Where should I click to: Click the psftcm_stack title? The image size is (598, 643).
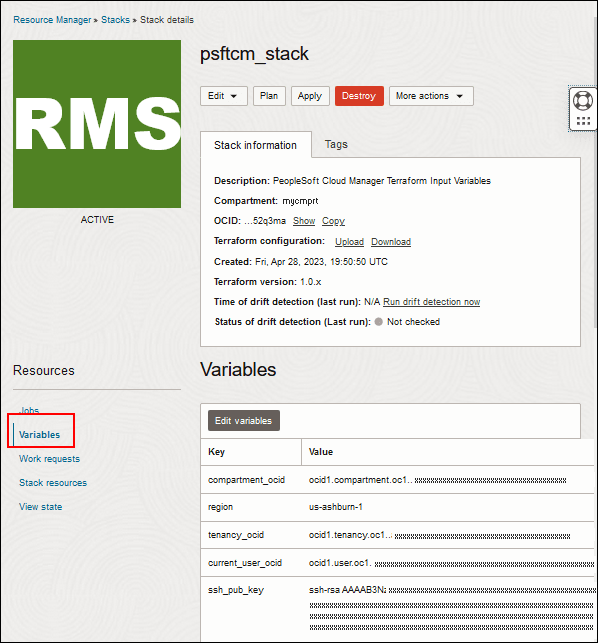[x=254, y=54]
